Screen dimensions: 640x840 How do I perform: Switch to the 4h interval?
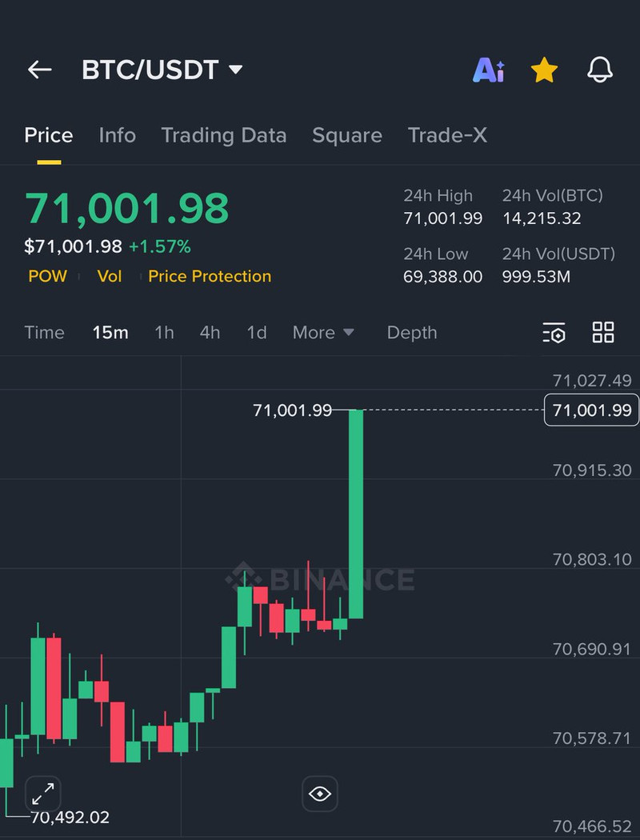(210, 333)
